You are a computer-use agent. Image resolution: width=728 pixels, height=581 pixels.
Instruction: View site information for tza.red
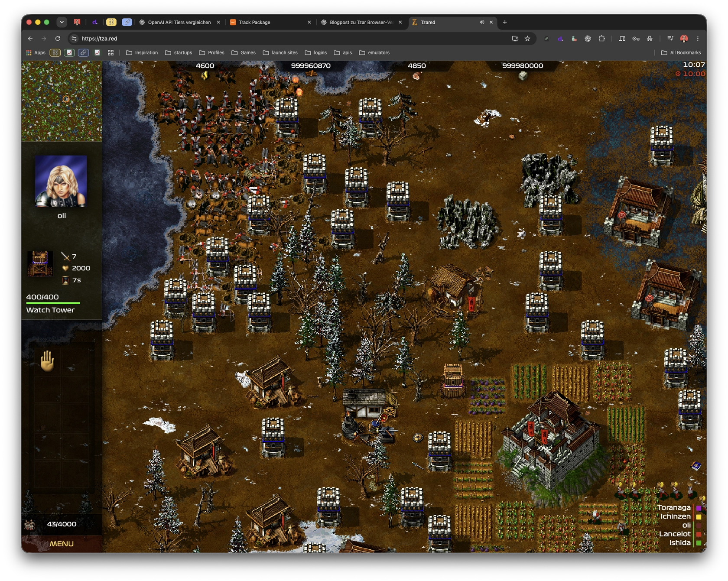tap(74, 39)
